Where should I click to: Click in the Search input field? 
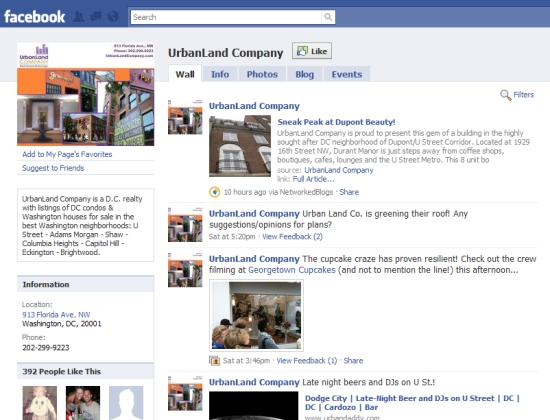[226, 17]
